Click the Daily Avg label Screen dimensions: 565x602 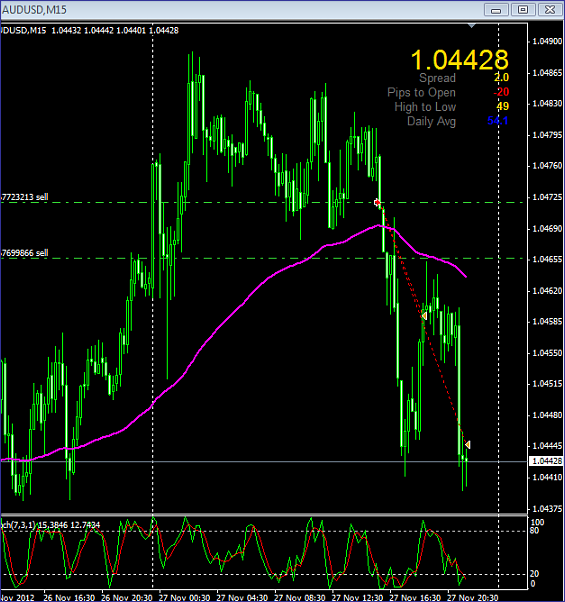point(431,121)
